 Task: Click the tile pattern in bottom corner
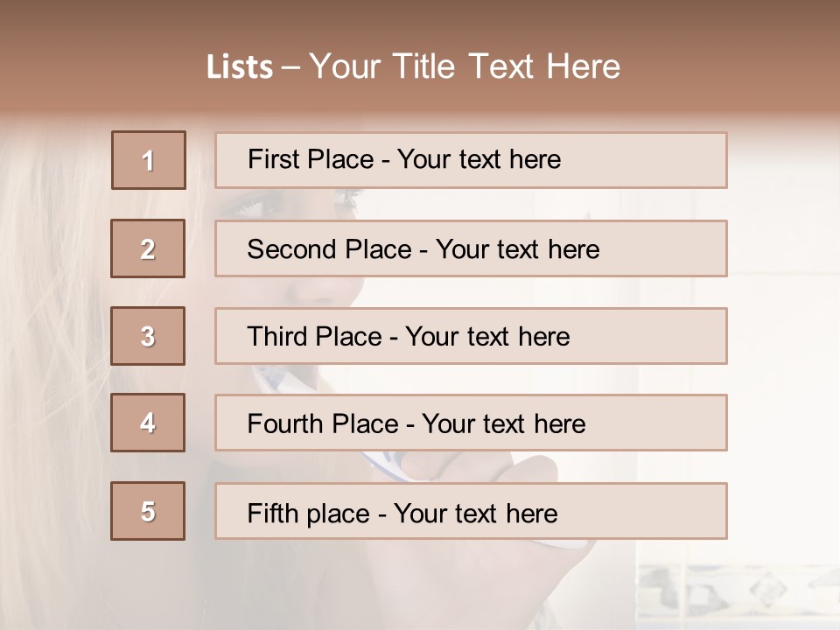(x=738, y=596)
